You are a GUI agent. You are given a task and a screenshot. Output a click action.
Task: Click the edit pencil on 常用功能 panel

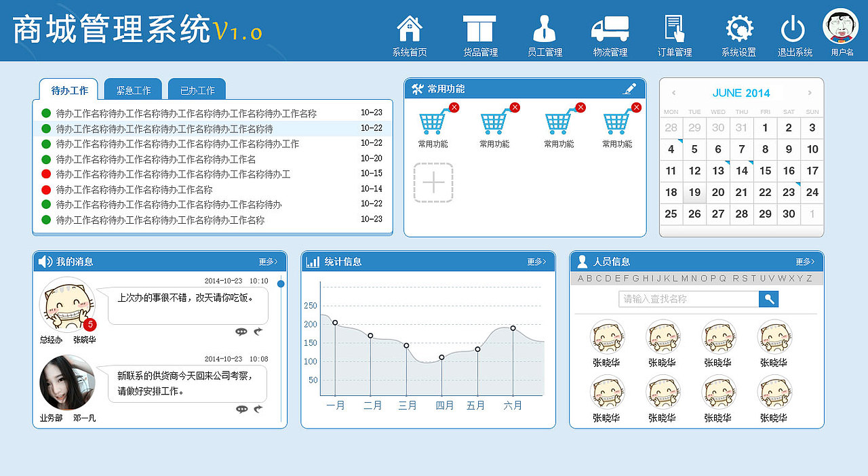[x=630, y=88]
